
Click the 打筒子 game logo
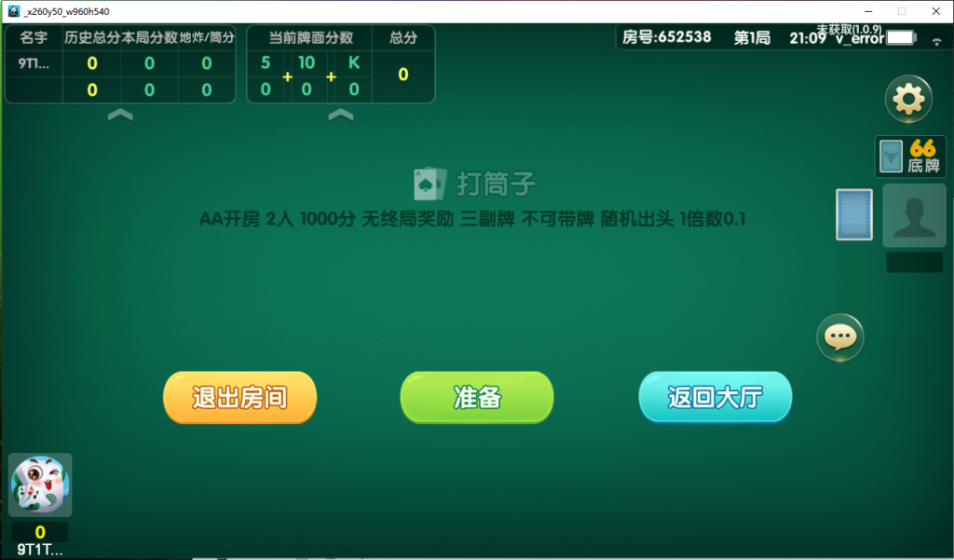476,183
